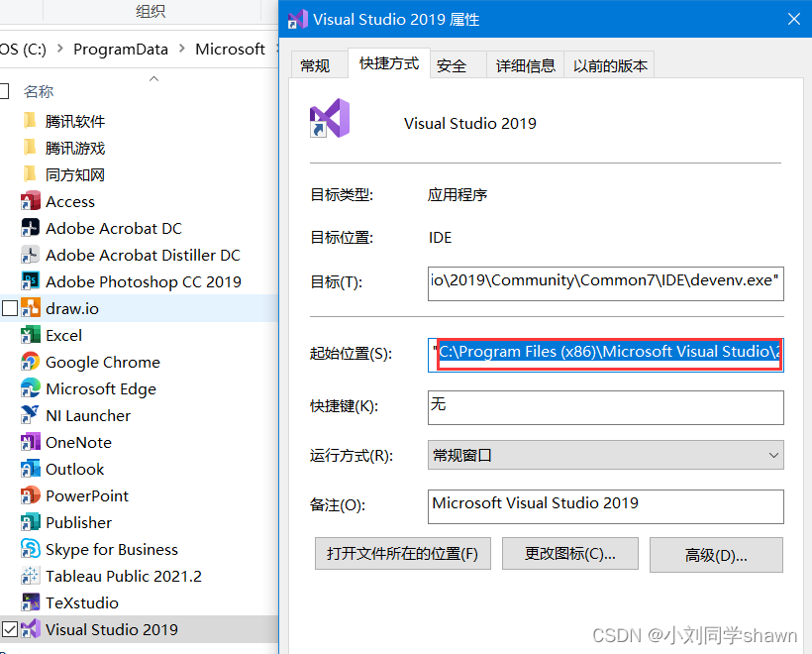Click Microsoft in the address bar
Screen dimensions: 812x654
(230, 49)
